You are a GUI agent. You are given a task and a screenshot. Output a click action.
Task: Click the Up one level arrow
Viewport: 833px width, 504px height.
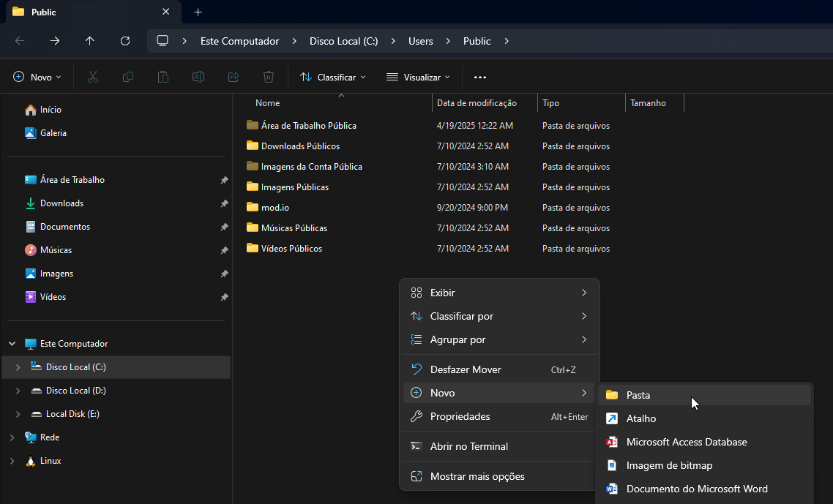tap(90, 41)
